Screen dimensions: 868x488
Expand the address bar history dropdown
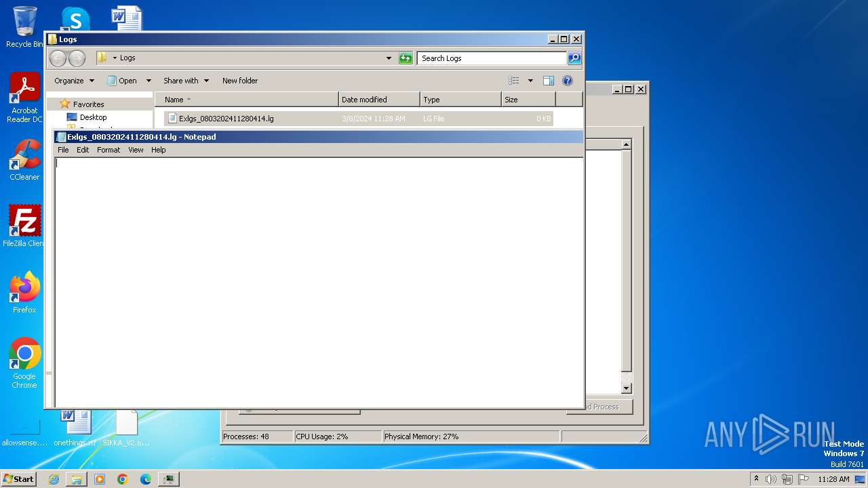(389, 58)
